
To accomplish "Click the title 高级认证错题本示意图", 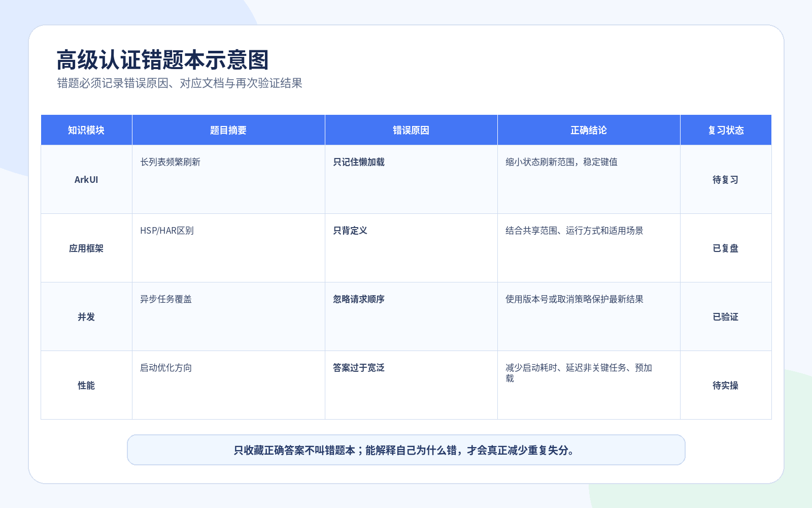I will tap(162, 60).
